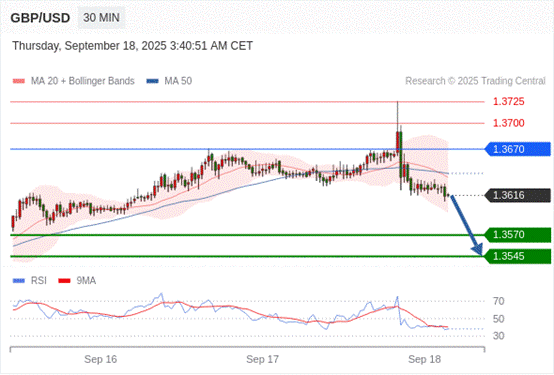Click the RSI legend color swatch
This screenshot has width=554, height=375.
pyautogui.click(x=19, y=281)
